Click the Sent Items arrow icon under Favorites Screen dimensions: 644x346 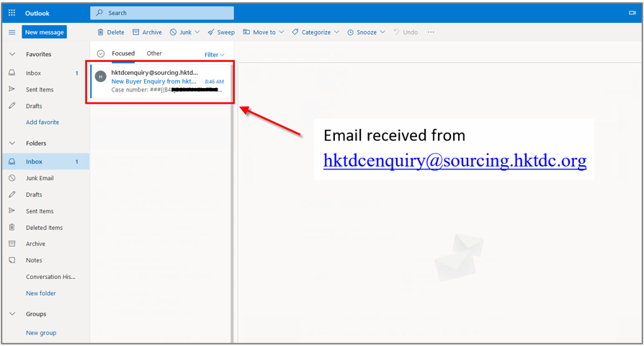tap(12, 89)
